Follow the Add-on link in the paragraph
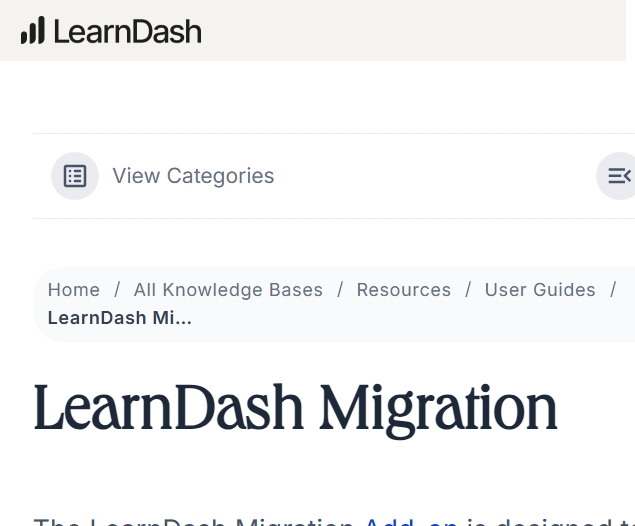Image resolution: width=635 pixels, height=526 pixels. click(411, 522)
